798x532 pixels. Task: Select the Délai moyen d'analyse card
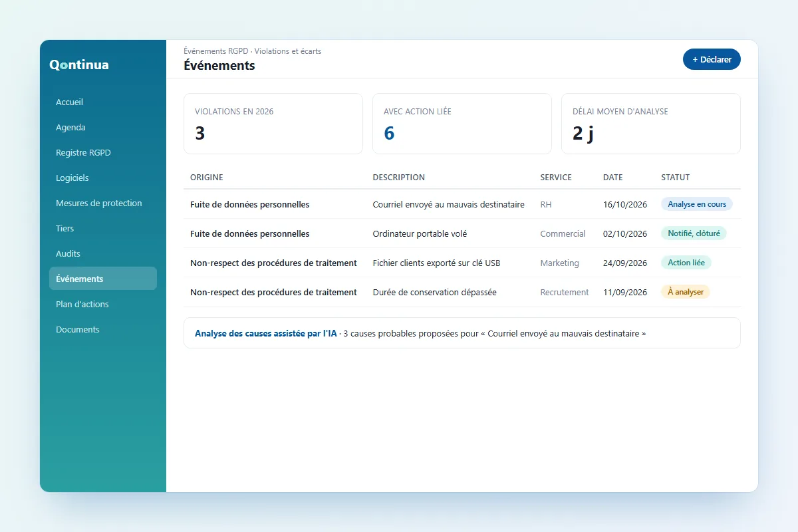click(x=651, y=124)
